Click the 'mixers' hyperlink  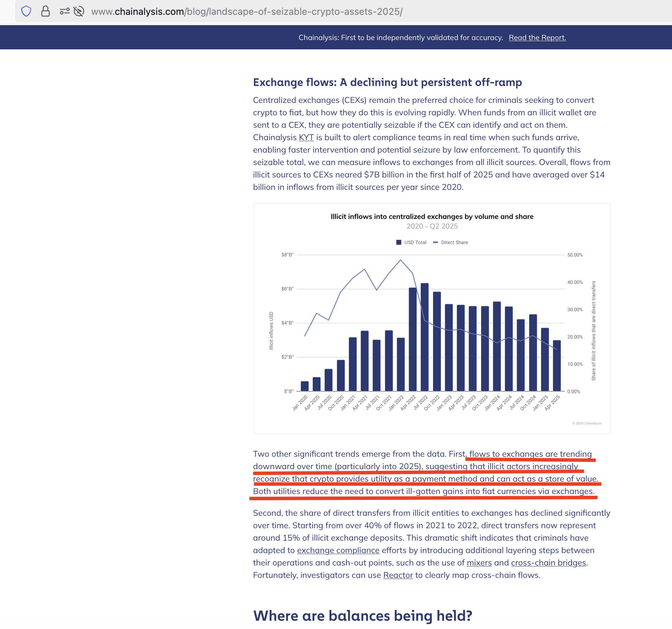pyautogui.click(x=479, y=563)
